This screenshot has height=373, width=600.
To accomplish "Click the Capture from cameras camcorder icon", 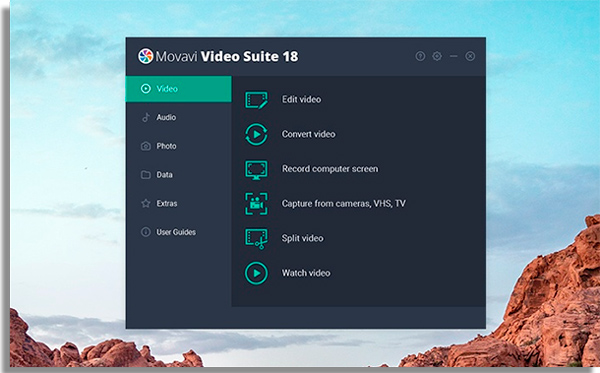I will [256, 204].
